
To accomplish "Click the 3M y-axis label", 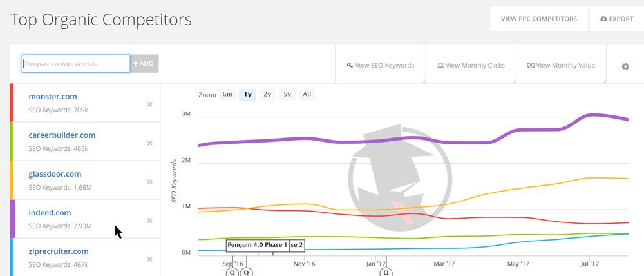I will tap(186, 114).
